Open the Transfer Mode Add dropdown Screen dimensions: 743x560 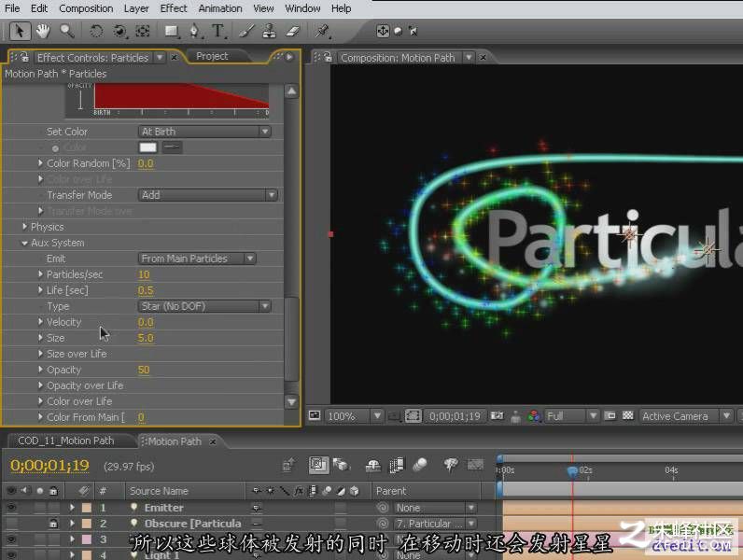pyautogui.click(x=207, y=195)
